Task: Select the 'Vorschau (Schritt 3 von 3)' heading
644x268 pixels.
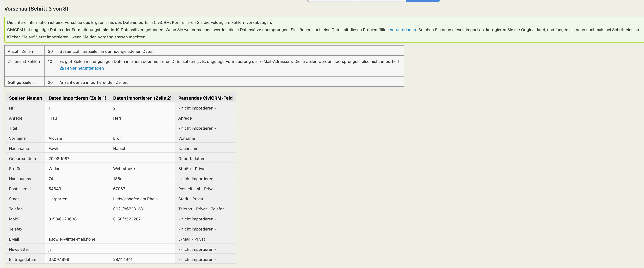Action: click(x=36, y=9)
